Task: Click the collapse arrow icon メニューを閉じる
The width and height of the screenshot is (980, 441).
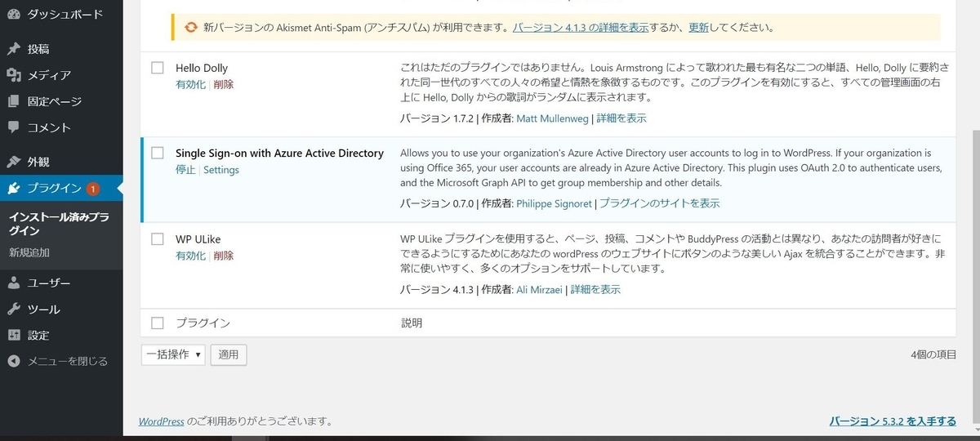Action: pos(14,361)
